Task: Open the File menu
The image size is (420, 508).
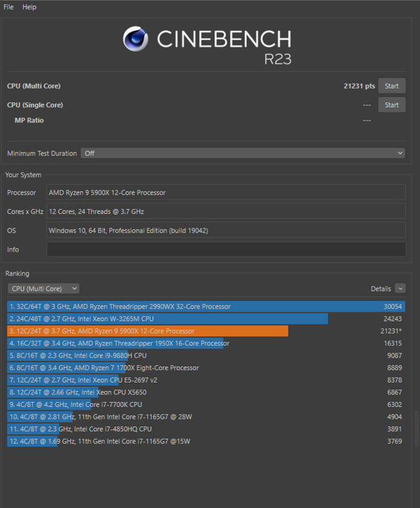Action: (8, 7)
